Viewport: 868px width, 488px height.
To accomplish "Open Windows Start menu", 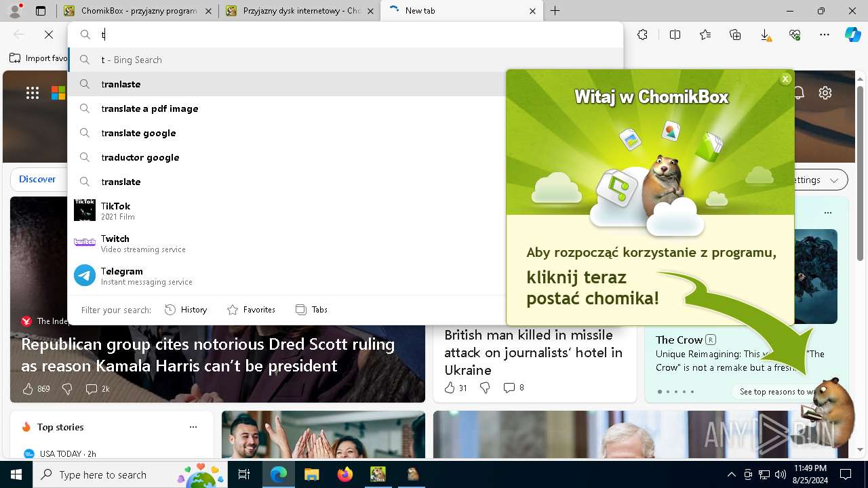I will [x=16, y=474].
